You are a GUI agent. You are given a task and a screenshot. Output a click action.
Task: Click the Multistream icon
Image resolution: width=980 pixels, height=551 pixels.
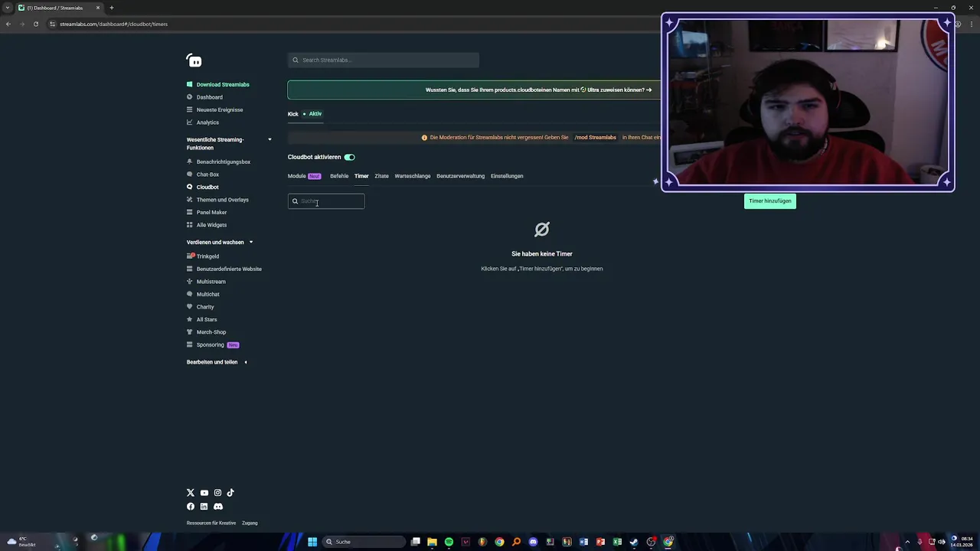coord(190,282)
